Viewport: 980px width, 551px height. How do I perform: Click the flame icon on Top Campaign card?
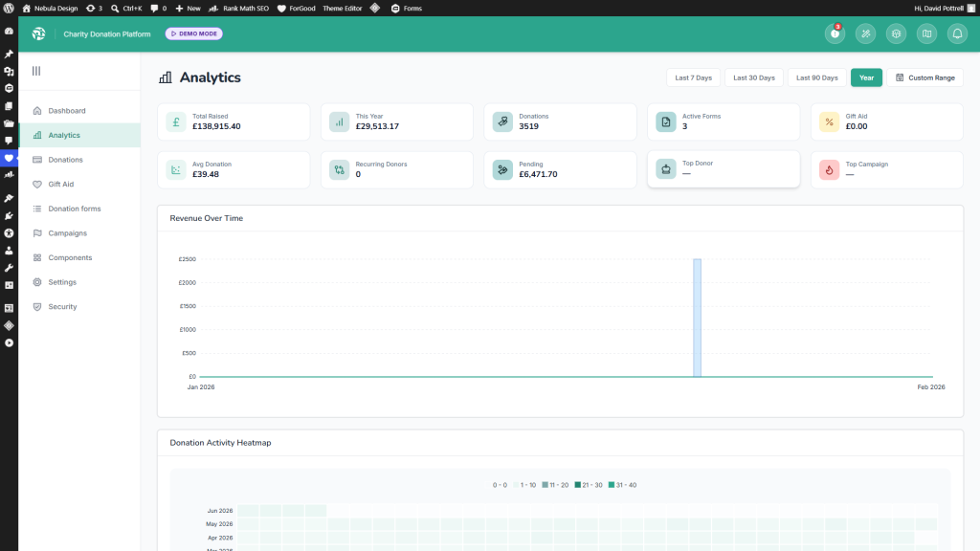830,169
